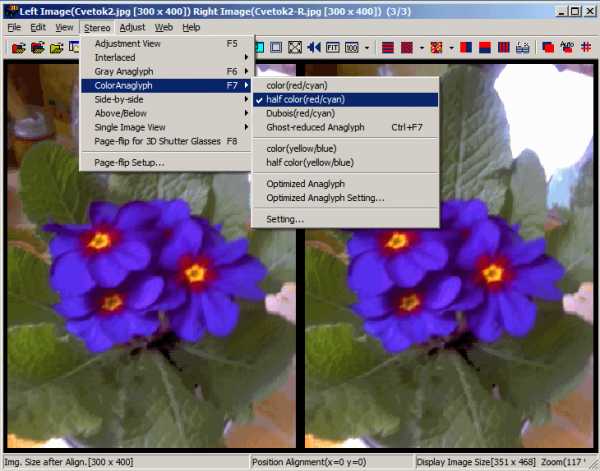The height and width of the screenshot is (471, 600).
Task: Click the blue-framed square toolbar icon
Action: 276,47
